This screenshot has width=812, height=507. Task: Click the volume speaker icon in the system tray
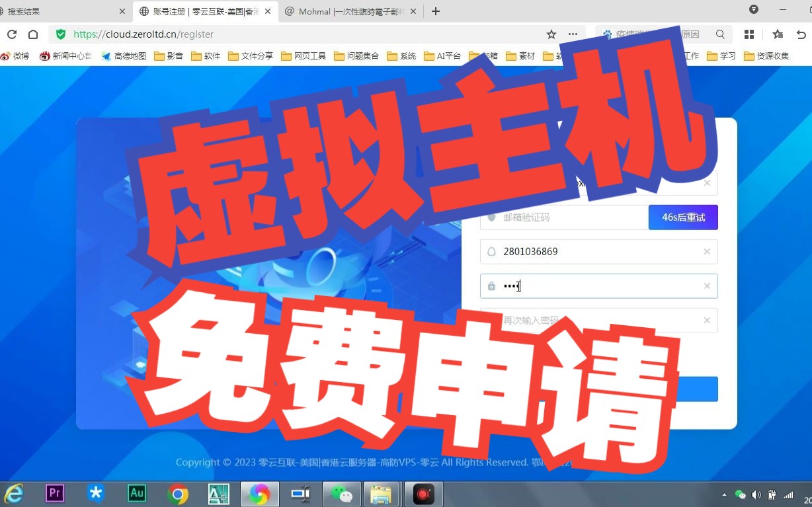point(756,494)
